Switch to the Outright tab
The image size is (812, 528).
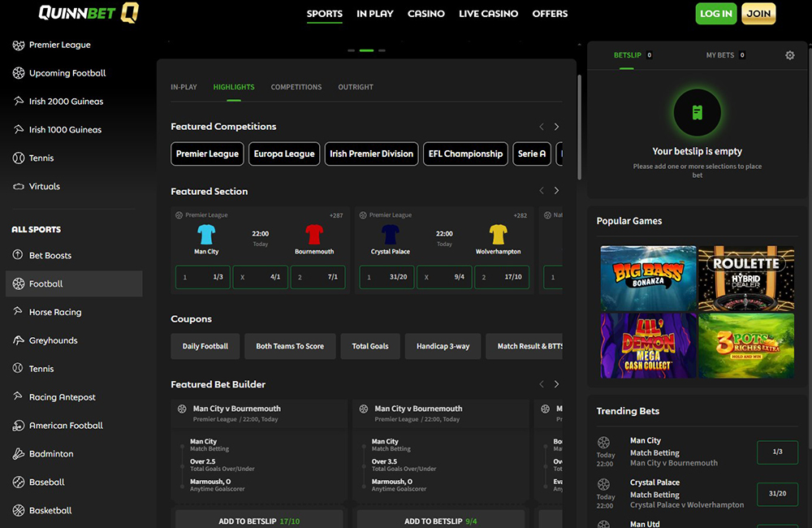356,87
